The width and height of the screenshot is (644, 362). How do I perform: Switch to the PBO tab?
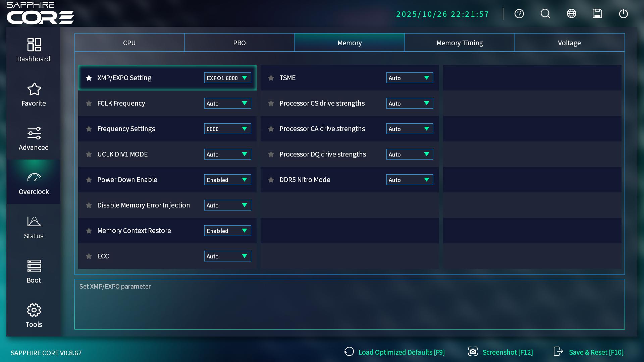coord(239,43)
